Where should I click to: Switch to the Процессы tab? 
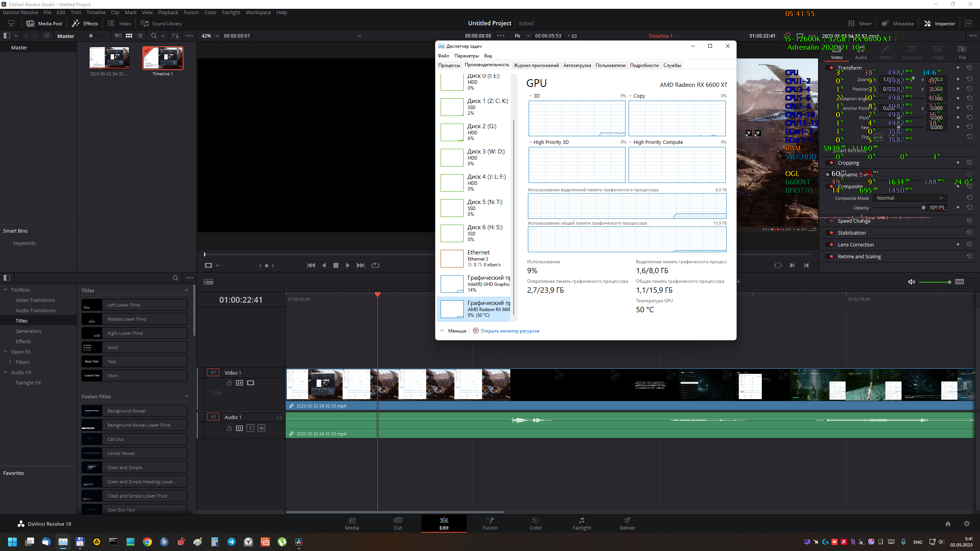point(449,65)
